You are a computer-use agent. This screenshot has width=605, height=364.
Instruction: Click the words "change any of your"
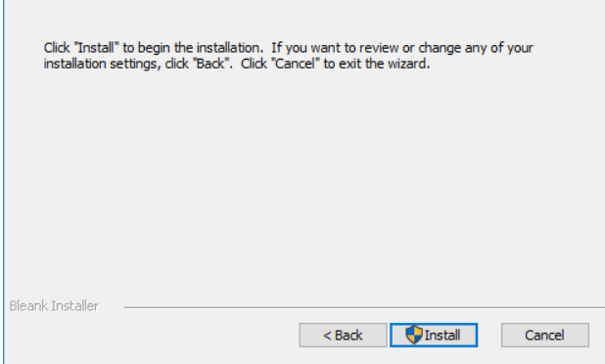[476, 48]
